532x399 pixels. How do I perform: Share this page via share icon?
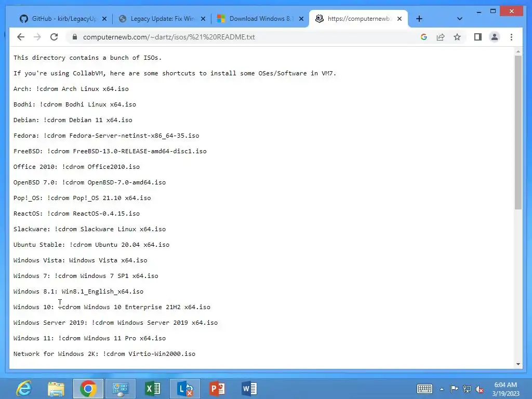441,37
